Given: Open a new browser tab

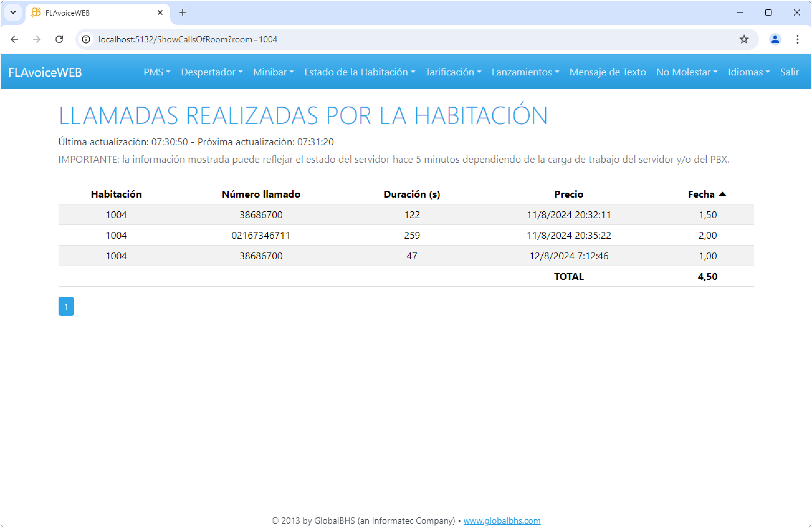Looking at the screenshot, I should 183,13.
